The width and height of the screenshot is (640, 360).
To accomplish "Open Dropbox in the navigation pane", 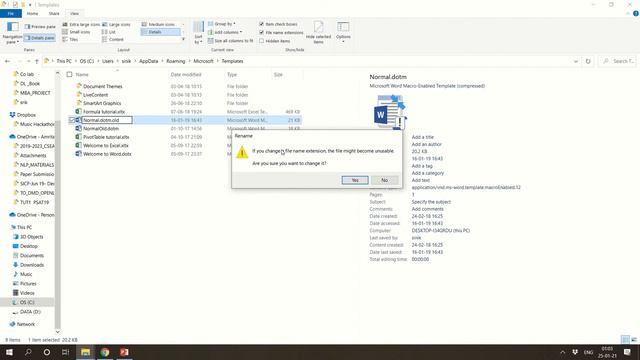I will [x=26, y=115].
